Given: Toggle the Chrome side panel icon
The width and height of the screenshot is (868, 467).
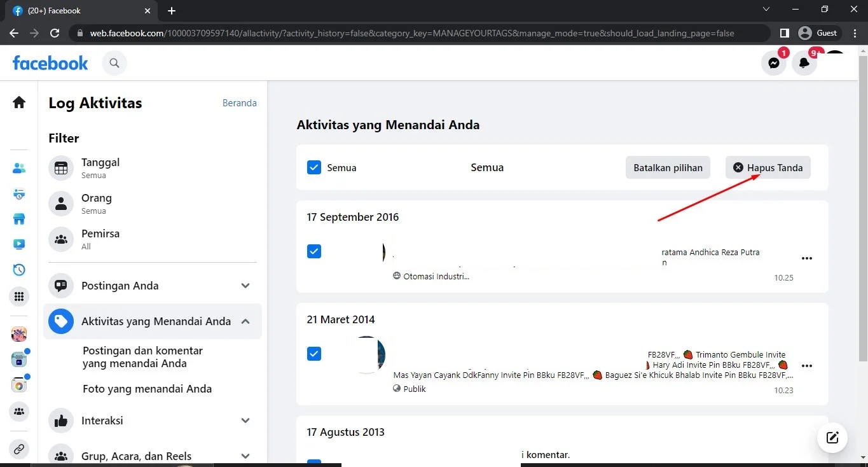Looking at the screenshot, I should click(x=785, y=33).
